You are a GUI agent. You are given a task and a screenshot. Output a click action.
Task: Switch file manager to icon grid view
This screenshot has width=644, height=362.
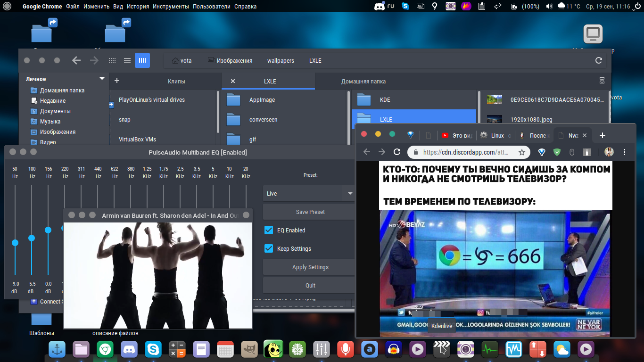112,60
